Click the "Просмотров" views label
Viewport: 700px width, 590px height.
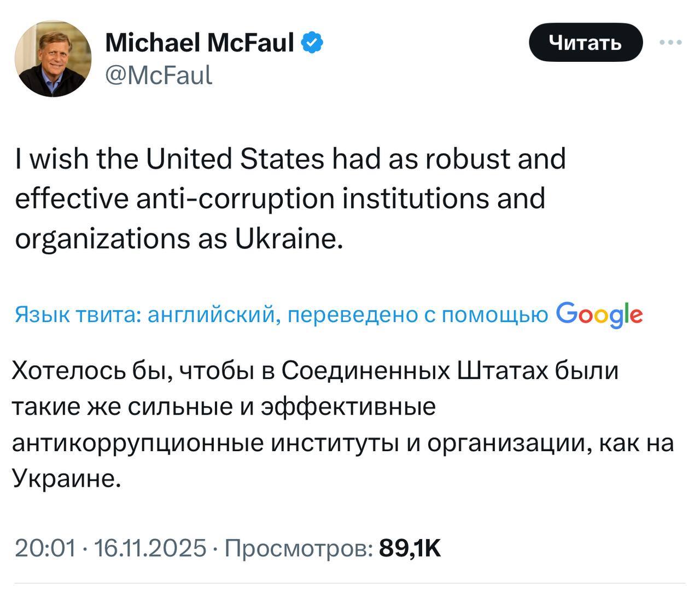[299, 547]
